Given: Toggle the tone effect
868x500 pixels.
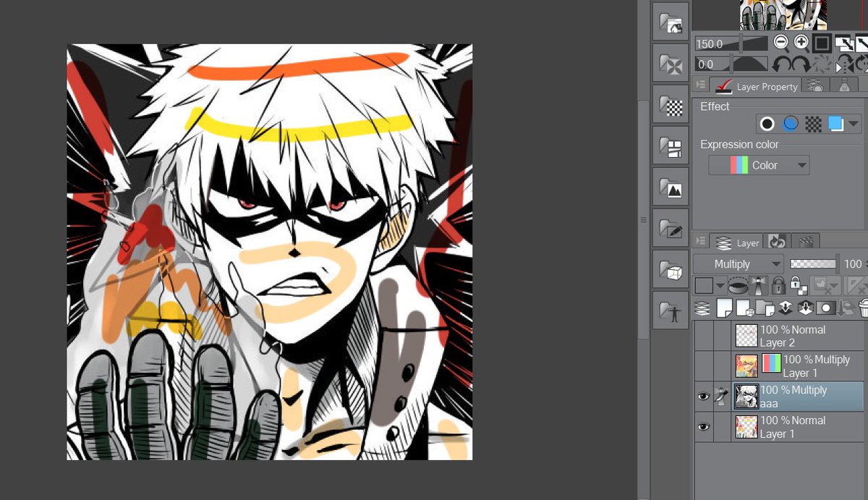Looking at the screenshot, I should pyautogui.click(x=814, y=124).
